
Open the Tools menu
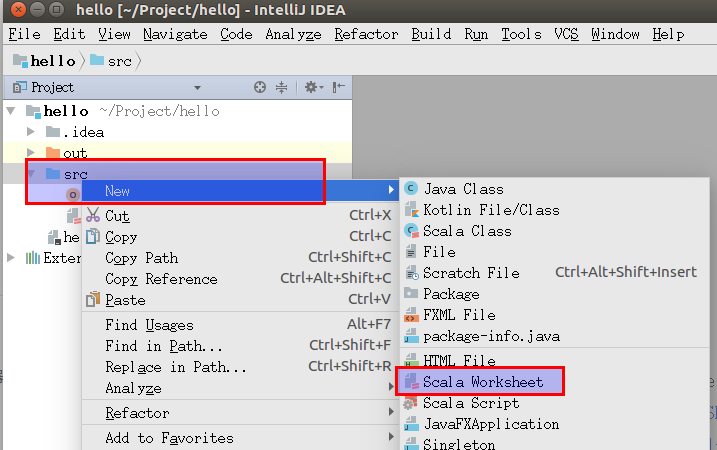click(521, 34)
